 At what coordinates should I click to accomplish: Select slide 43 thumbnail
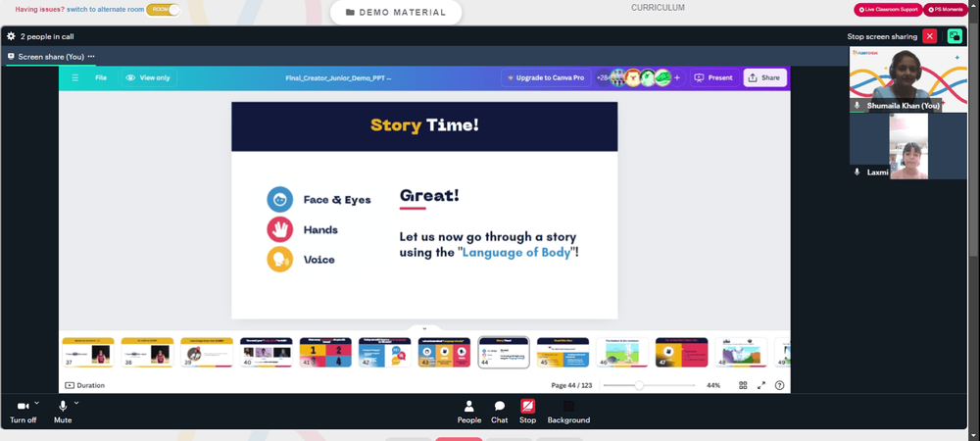click(444, 352)
